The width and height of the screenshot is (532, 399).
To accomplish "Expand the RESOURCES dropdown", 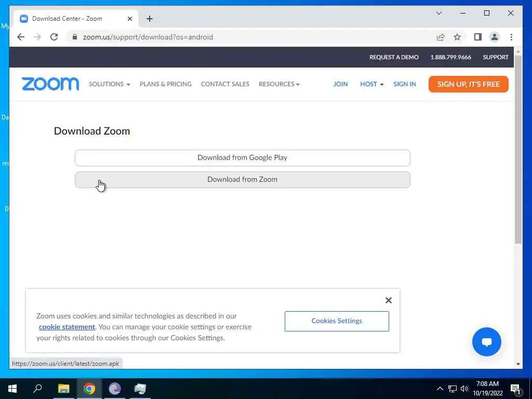I will 279,84.
